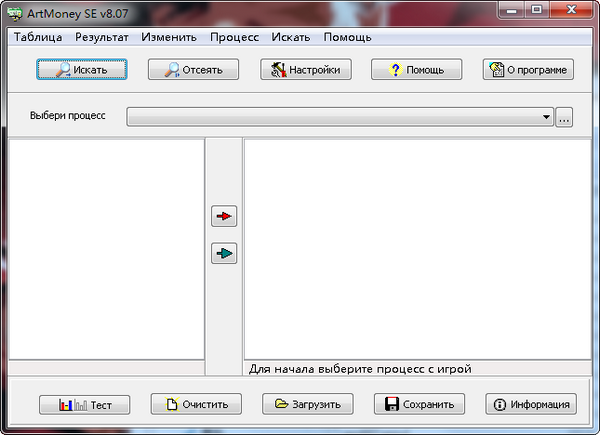The image size is (600, 435).
Task: Minimize the ArtMoney window
Action: pyautogui.click(x=512, y=10)
